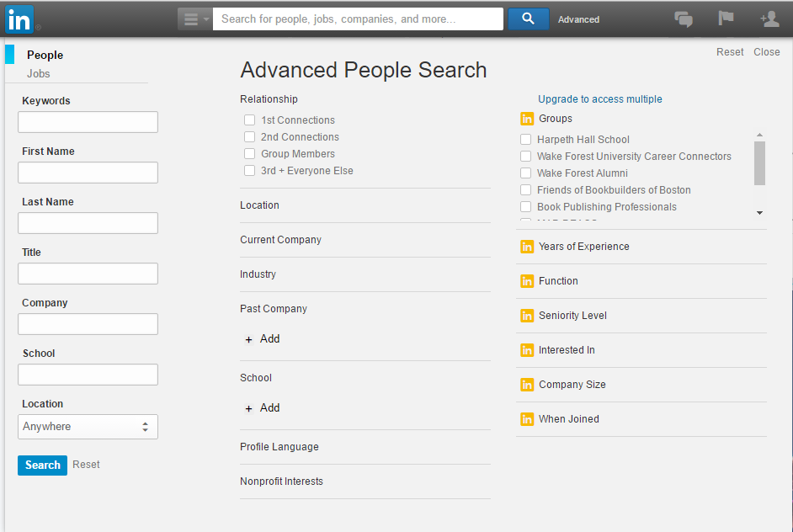Image resolution: width=793 pixels, height=532 pixels.
Task: Open the messages speech bubble icon
Action: click(684, 19)
